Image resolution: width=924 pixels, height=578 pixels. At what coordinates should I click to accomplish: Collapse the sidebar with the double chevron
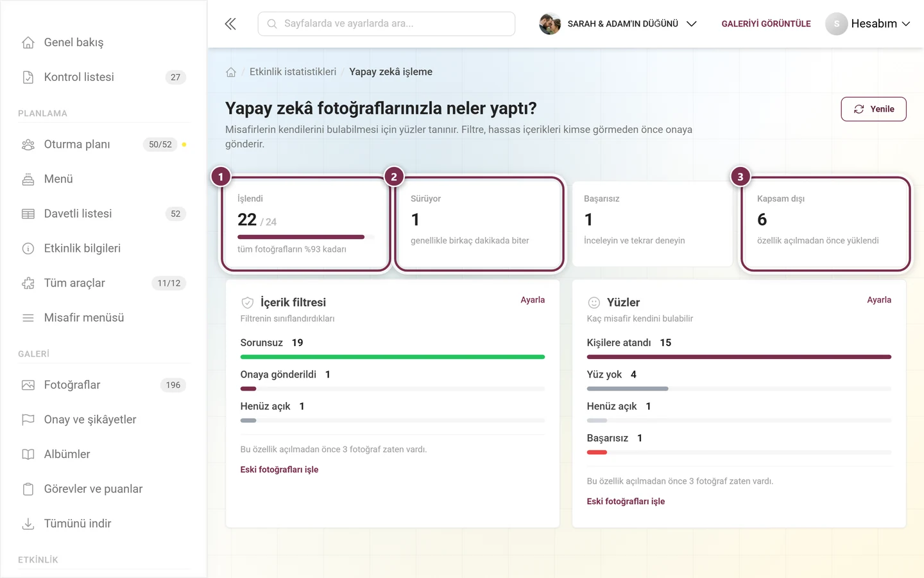click(x=230, y=24)
